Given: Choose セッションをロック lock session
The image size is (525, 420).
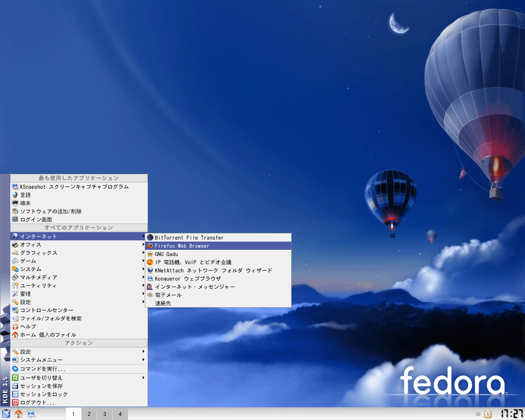Looking at the screenshot, I should click(x=79, y=394).
